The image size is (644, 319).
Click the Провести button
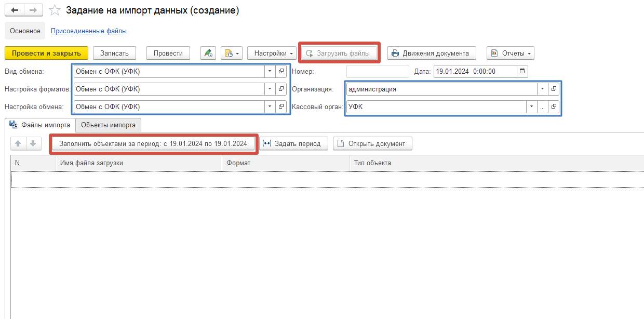[x=168, y=53]
